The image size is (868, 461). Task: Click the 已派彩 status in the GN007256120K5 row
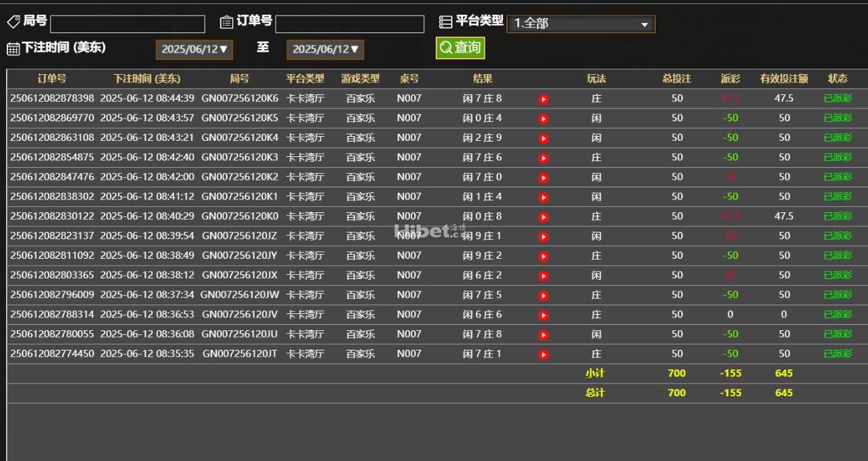838,118
